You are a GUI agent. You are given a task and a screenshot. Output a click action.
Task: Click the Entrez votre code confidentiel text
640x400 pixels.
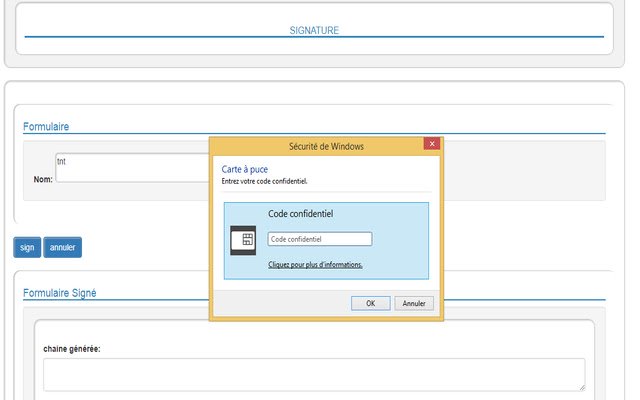coord(264,181)
